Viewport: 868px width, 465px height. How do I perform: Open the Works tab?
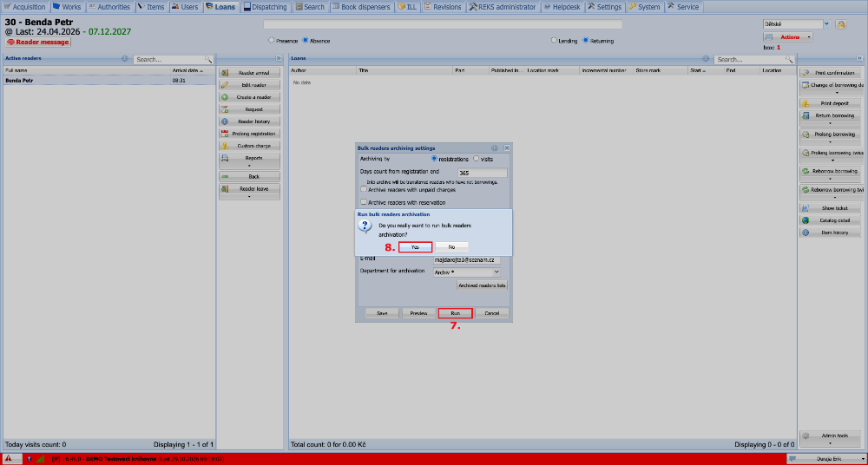tap(67, 7)
